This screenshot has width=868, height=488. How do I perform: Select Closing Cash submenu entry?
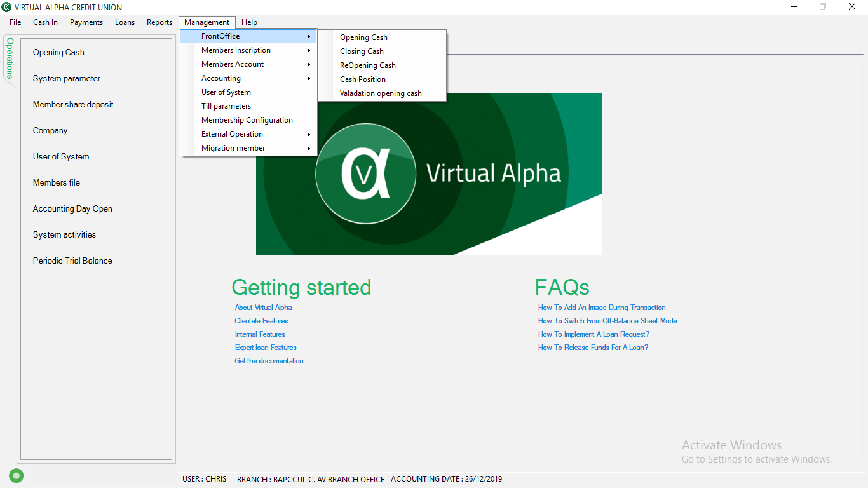[x=382, y=51]
